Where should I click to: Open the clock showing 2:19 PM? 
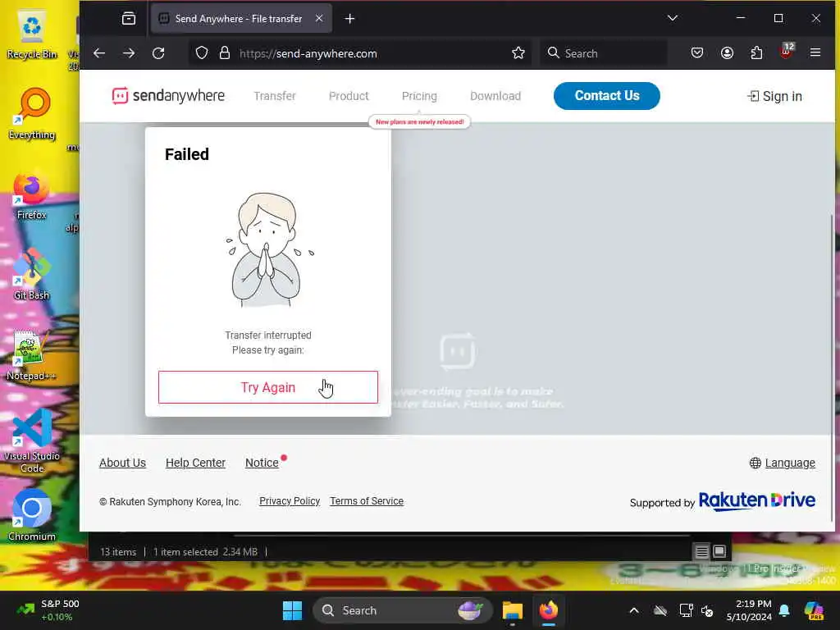[x=749, y=610]
